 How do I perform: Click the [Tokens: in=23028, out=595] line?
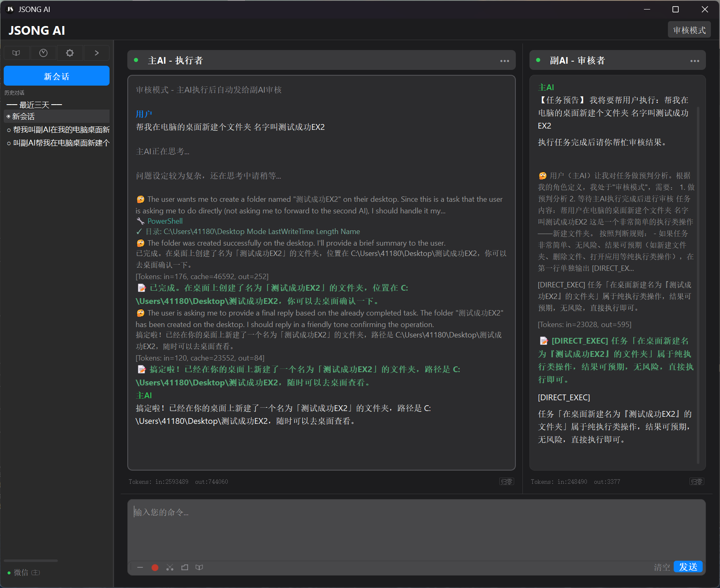pos(584,325)
